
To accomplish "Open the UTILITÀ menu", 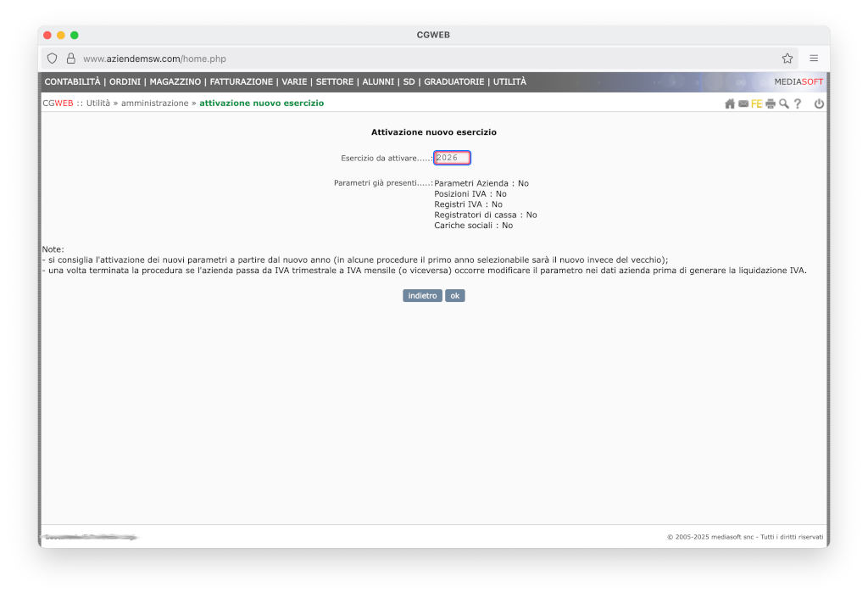I will point(509,82).
